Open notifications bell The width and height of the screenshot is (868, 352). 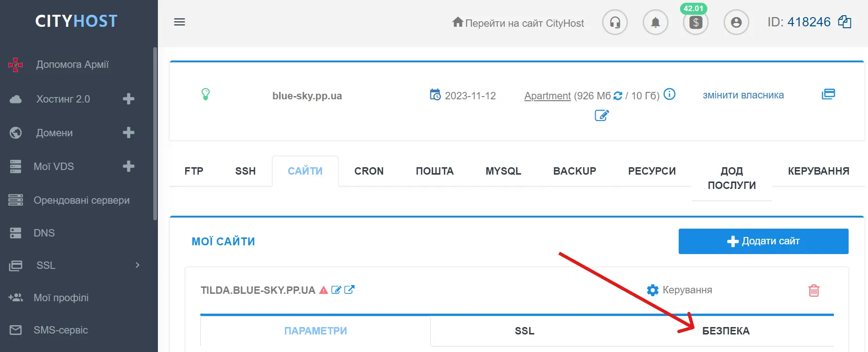655,22
